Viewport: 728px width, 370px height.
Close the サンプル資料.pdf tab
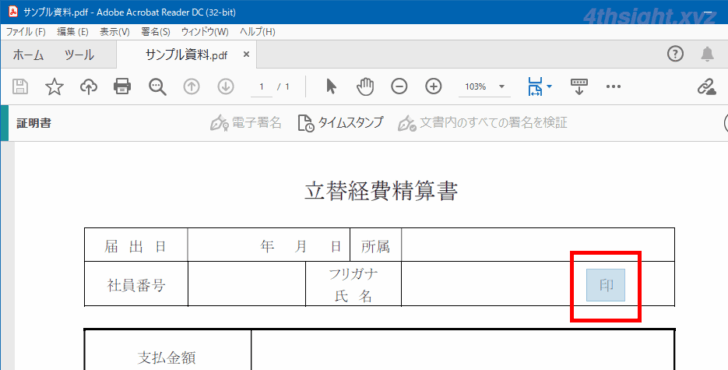246,55
